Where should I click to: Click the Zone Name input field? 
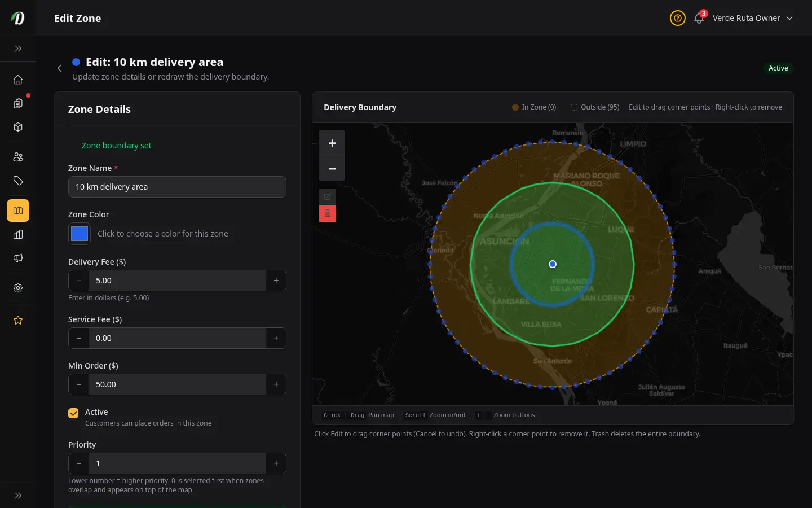(177, 187)
